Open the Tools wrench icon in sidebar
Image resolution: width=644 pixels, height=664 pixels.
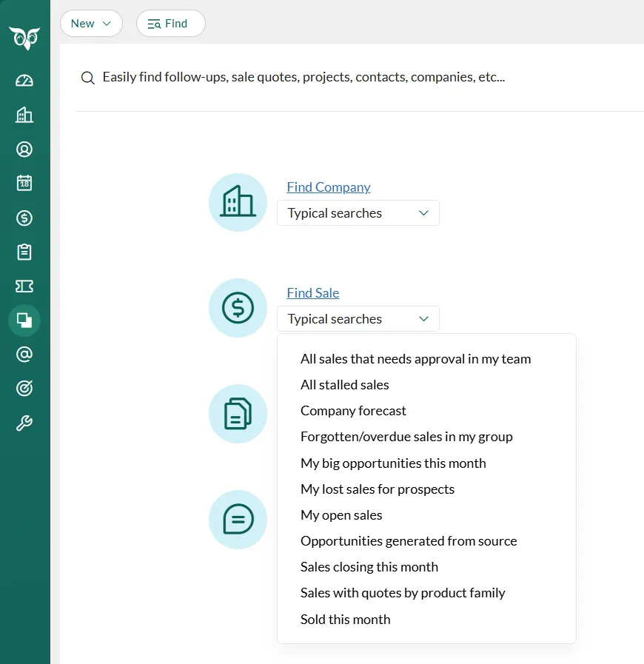(24, 423)
